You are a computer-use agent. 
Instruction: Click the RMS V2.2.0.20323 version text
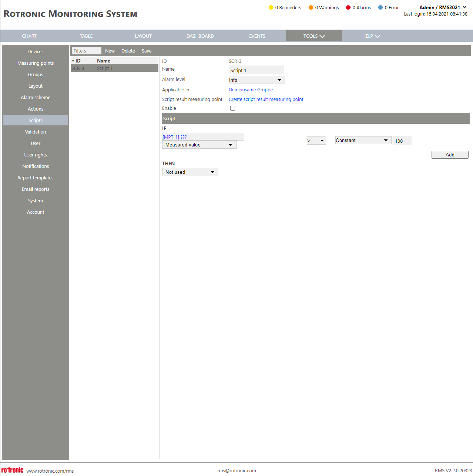pos(453,470)
